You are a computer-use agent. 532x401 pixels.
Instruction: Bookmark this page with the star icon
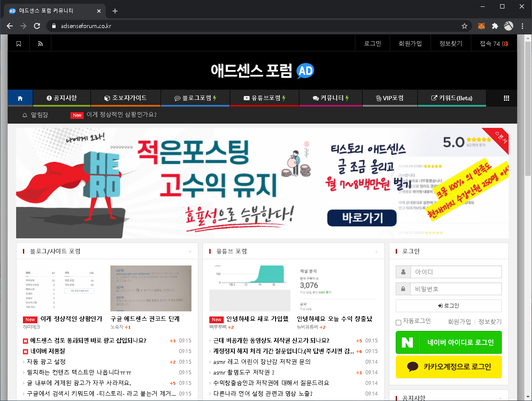[464, 26]
